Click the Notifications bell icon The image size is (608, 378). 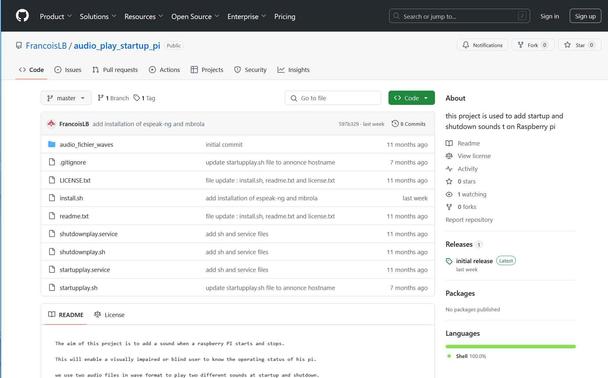466,45
